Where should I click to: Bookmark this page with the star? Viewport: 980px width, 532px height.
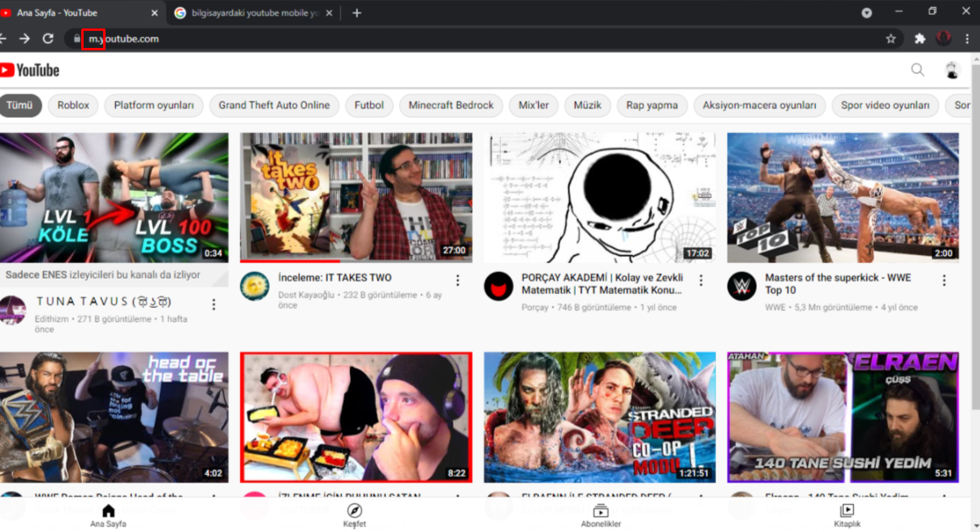(x=891, y=38)
